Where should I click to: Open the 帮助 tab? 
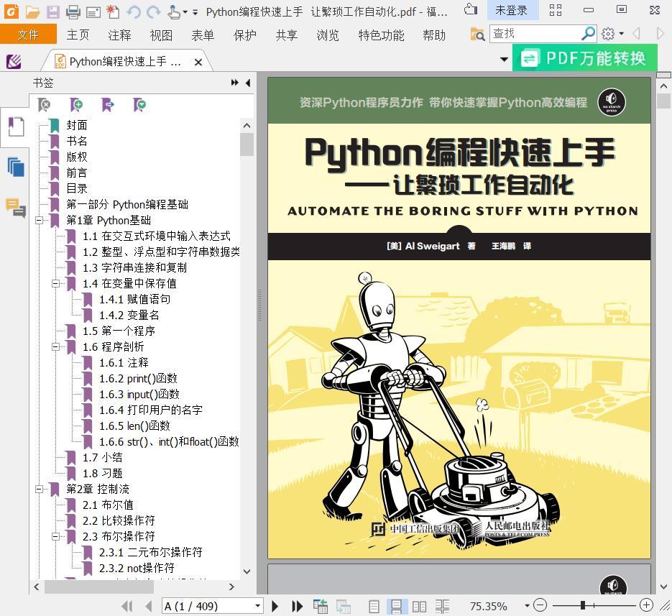[434, 35]
